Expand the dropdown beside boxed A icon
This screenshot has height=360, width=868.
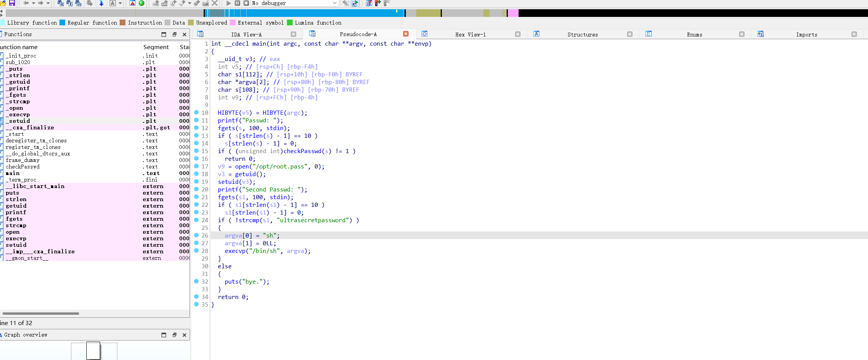click(x=120, y=3)
